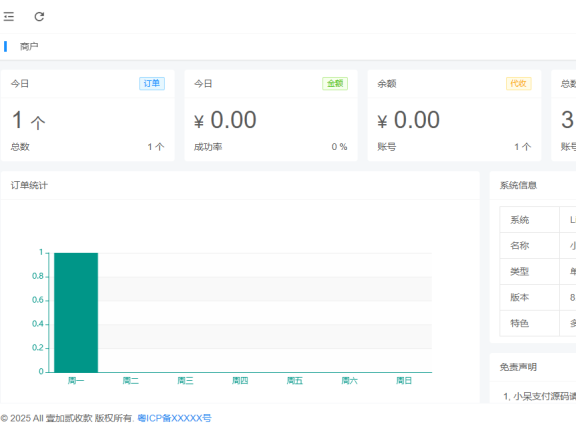Click the 特色 table row label
The width and height of the screenshot is (576, 432).
click(519, 323)
